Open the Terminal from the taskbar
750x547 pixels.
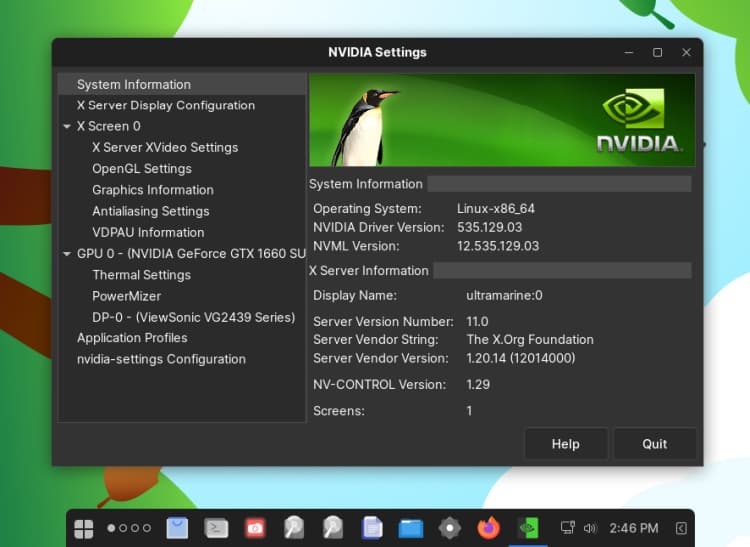pyautogui.click(x=216, y=528)
